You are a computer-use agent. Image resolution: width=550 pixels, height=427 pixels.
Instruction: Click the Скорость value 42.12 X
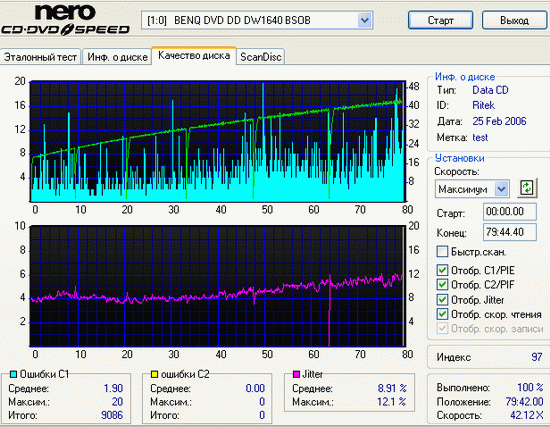tap(526, 415)
